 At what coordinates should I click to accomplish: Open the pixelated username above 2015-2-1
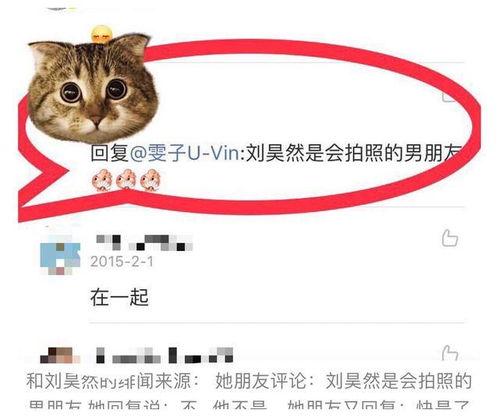[144, 243]
